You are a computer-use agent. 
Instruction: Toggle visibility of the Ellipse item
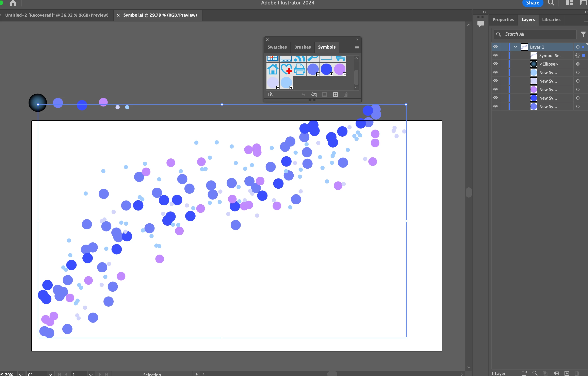point(495,64)
